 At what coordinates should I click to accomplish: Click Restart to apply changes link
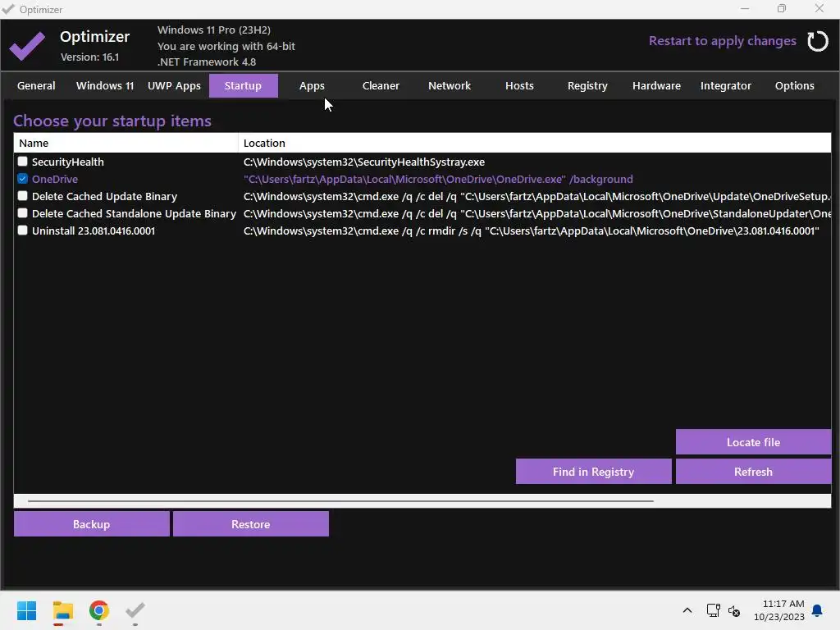[722, 41]
